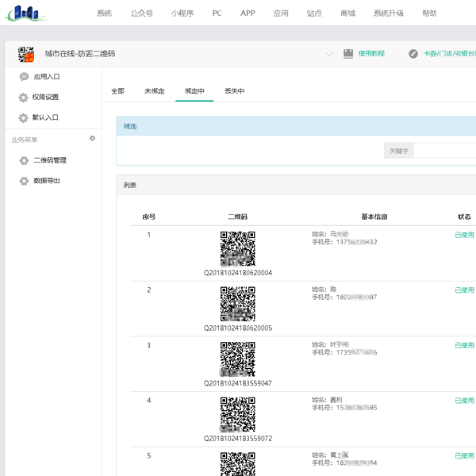Image resolution: width=476 pixels, height=476 pixels.
Task: Click 已使用 status in row 5
Action: [x=464, y=456]
